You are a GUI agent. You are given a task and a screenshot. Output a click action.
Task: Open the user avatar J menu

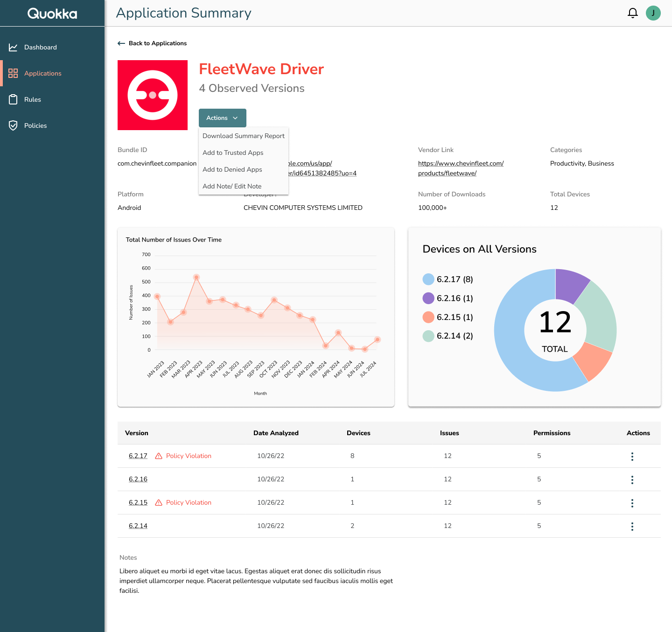click(653, 13)
